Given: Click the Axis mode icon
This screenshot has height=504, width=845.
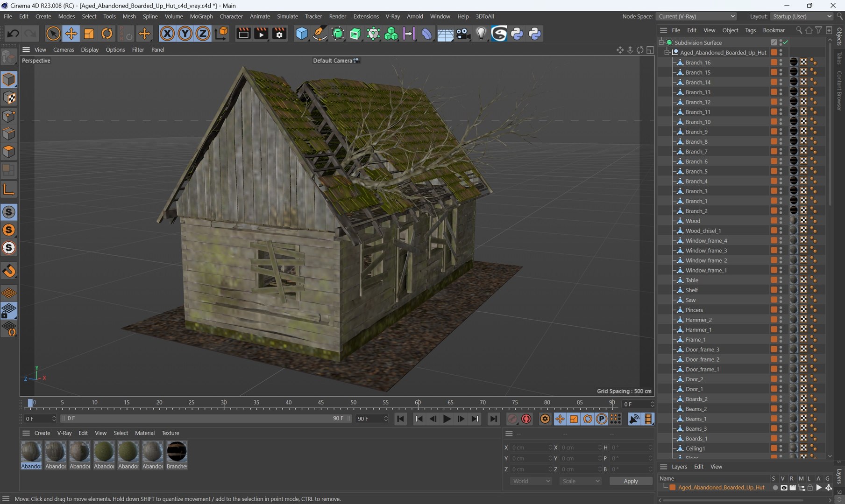Looking at the screenshot, I should (x=9, y=189).
